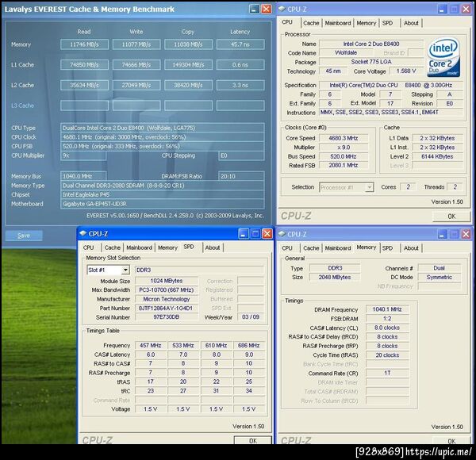Click DRAM:FSB Ratio value 20:10
Screen dimensions: 476x460
(241, 176)
